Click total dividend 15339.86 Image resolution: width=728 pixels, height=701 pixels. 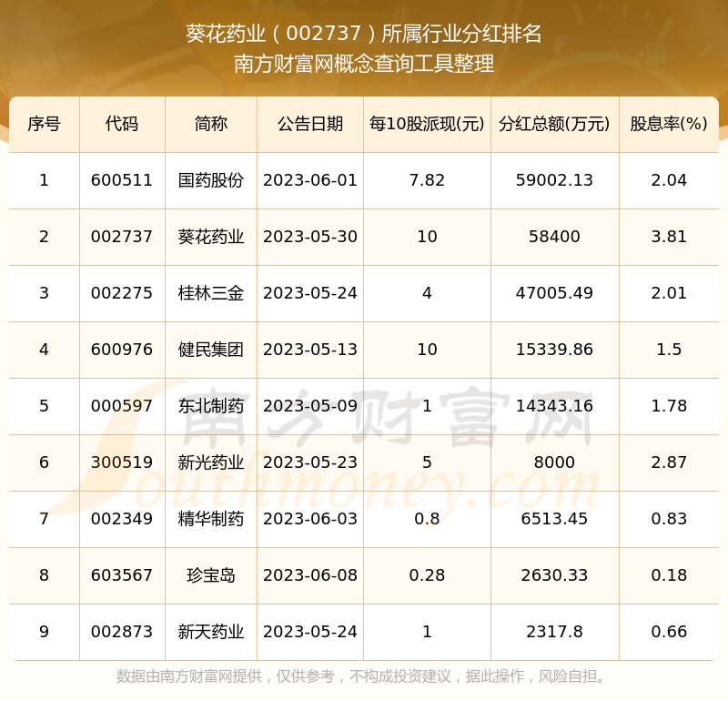[x=554, y=350]
